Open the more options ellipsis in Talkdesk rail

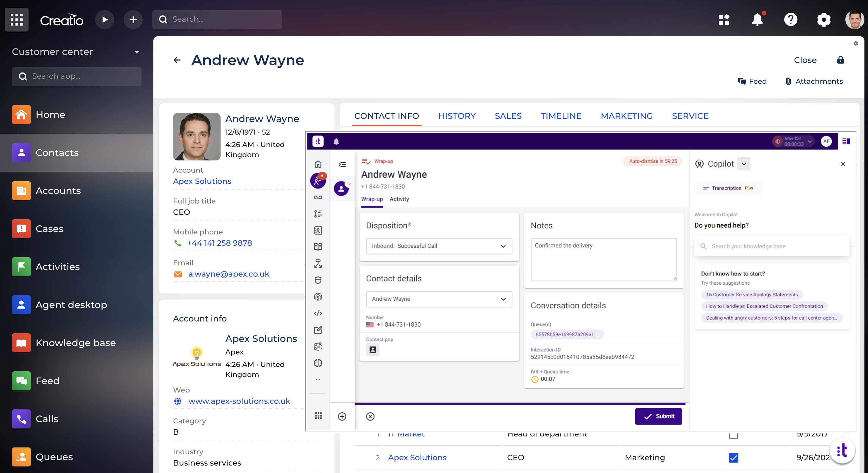318,379
